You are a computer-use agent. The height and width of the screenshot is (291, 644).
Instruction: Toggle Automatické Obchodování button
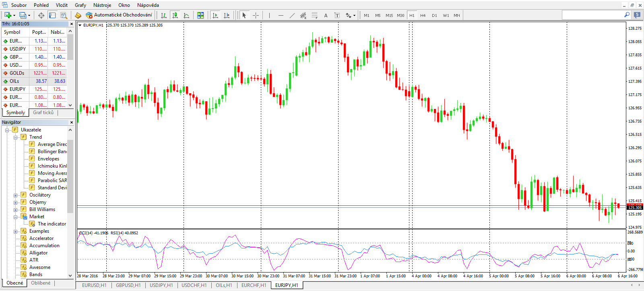point(119,15)
